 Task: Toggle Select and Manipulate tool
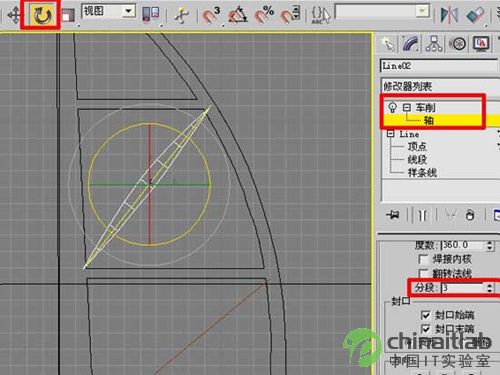(x=182, y=15)
